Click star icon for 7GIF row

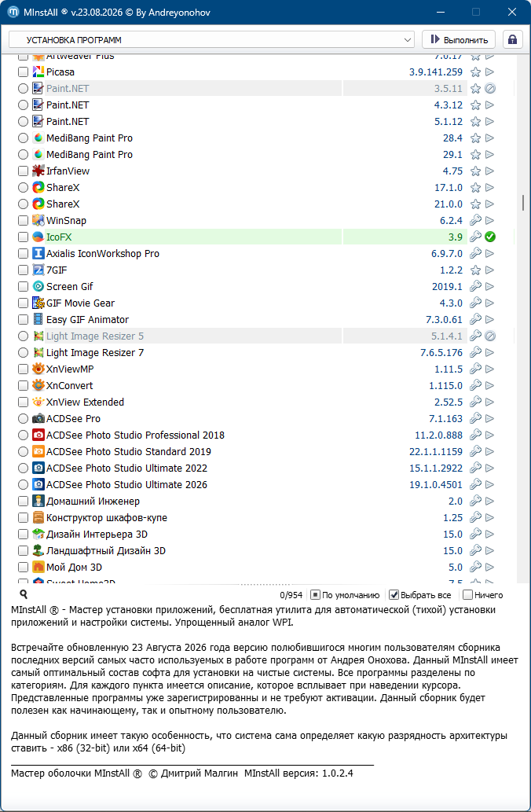tap(475, 270)
